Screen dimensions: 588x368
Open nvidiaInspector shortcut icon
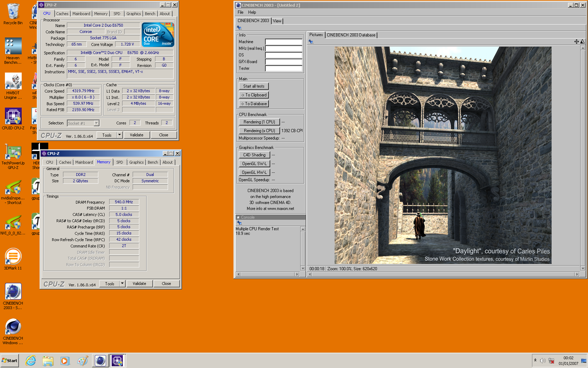coord(13,191)
